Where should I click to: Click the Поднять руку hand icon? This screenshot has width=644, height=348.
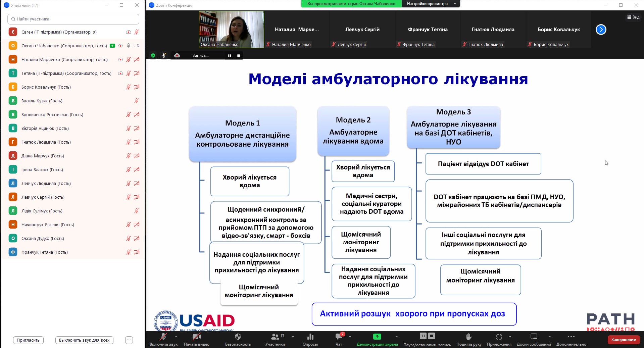tap(469, 337)
